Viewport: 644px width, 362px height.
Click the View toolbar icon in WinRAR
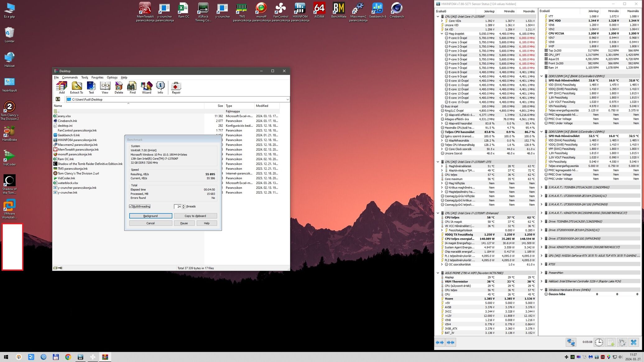pos(105,88)
